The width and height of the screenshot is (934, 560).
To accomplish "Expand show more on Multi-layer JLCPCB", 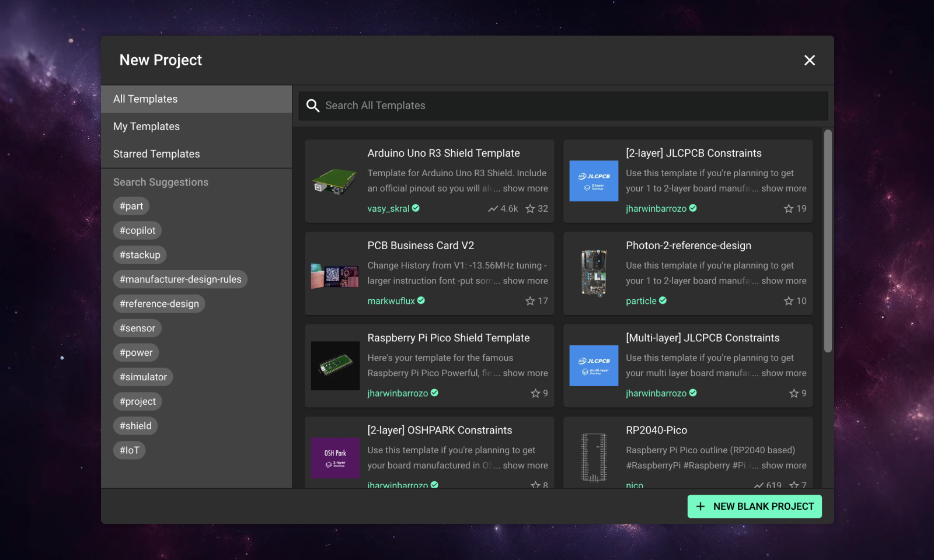I will tap(784, 373).
